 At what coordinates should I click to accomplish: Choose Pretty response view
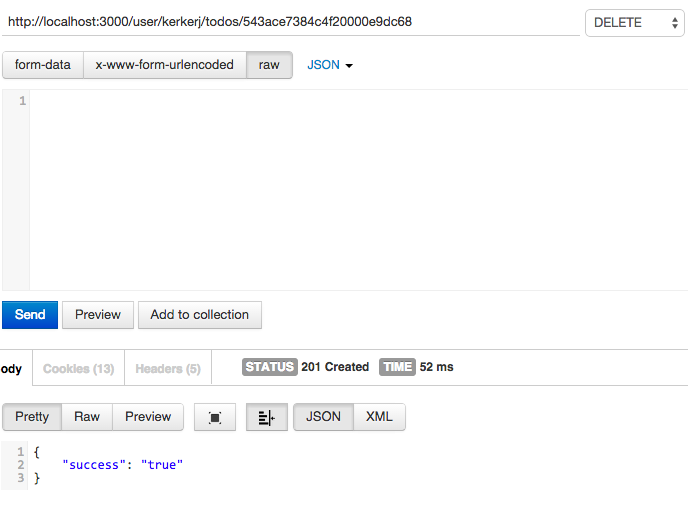tap(32, 417)
